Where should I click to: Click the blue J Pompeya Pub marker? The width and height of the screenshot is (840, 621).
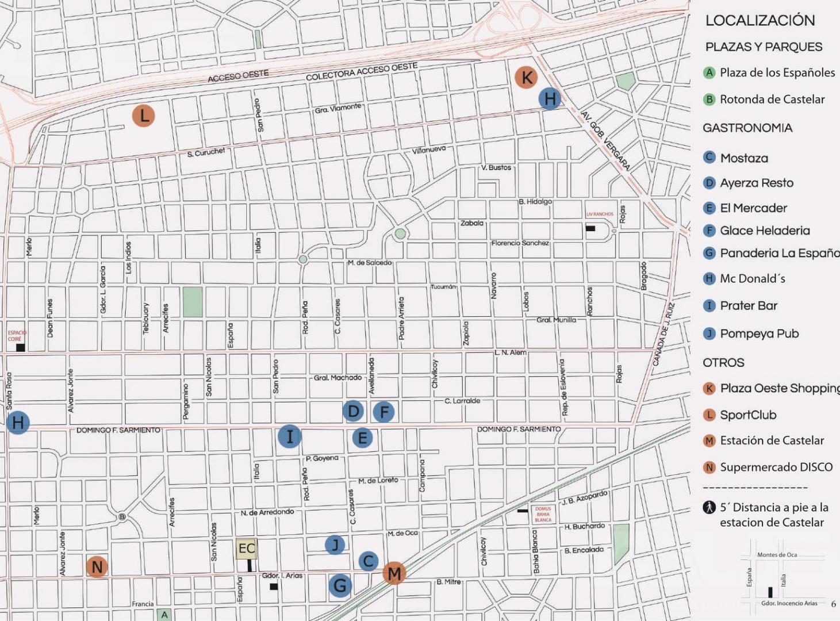tap(335, 545)
